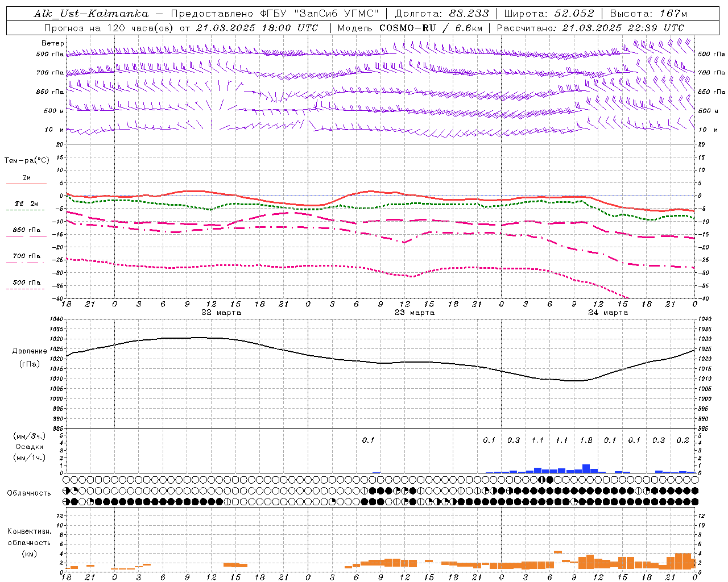Click the 1.8 precipitation total value

coord(586,440)
